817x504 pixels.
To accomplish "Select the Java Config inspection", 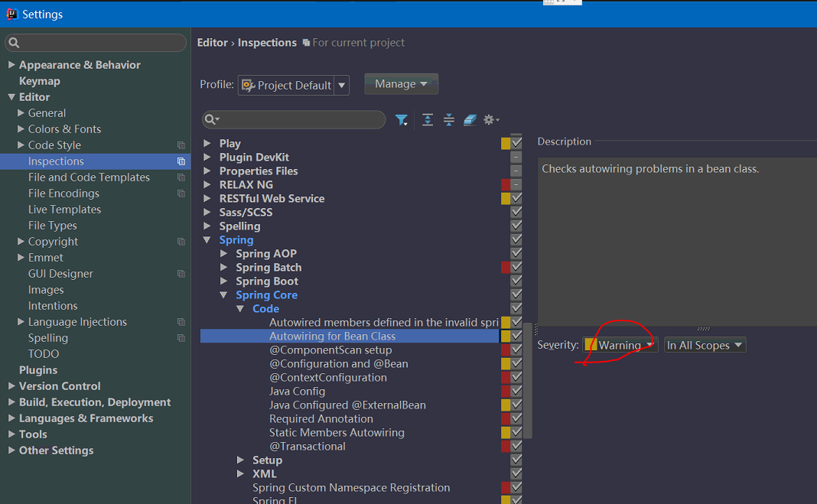I will 297,392.
